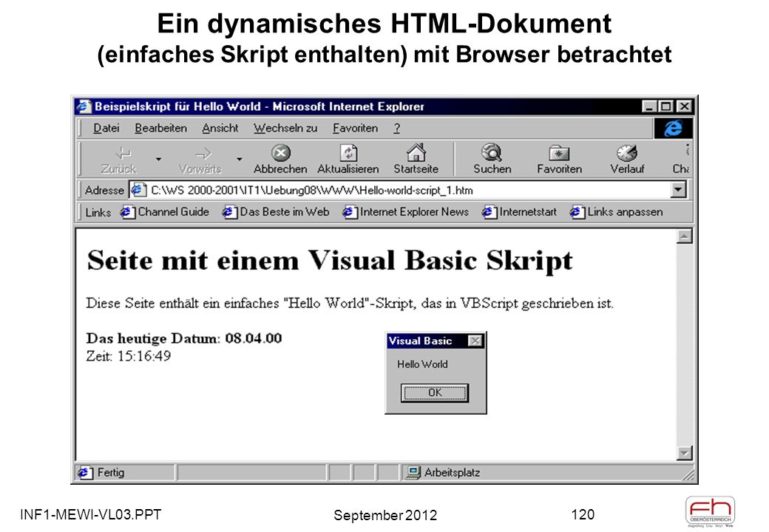Click the IE icon in the title bar

click(x=84, y=106)
